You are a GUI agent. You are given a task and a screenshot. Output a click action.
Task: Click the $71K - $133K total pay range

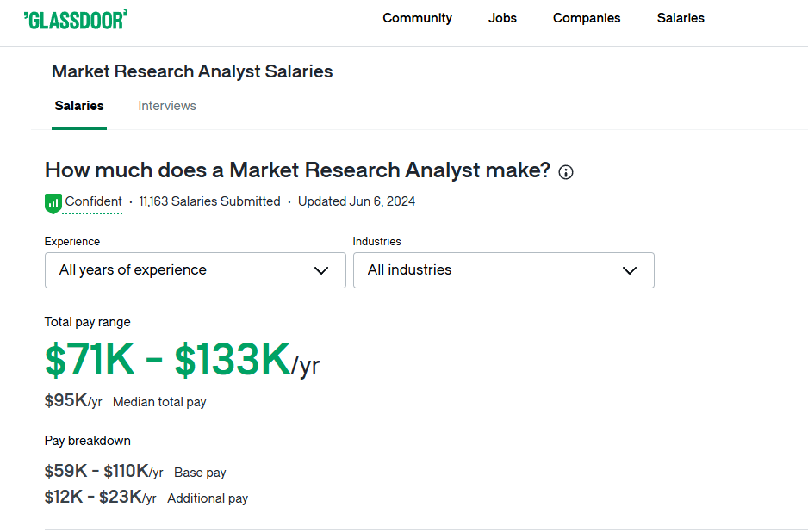point(182,360)
